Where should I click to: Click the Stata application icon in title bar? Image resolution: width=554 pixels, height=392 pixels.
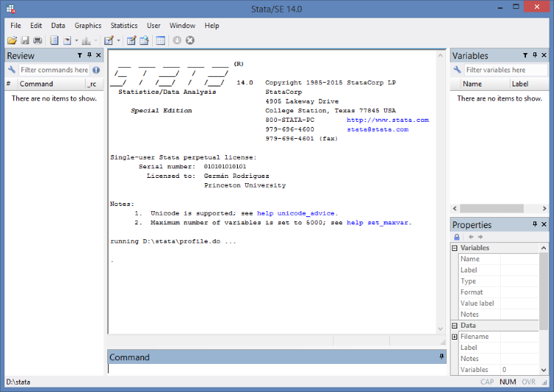(10, 8)
